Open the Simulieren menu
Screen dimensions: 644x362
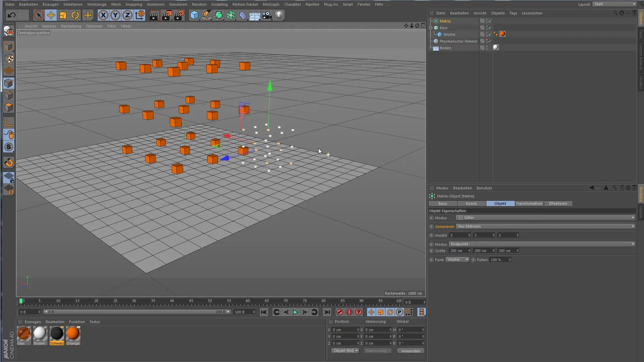pos(178,4)
